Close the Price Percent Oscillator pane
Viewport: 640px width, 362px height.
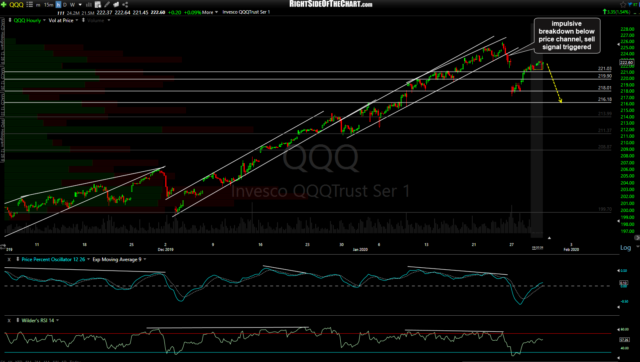click(x=9, y=260)
